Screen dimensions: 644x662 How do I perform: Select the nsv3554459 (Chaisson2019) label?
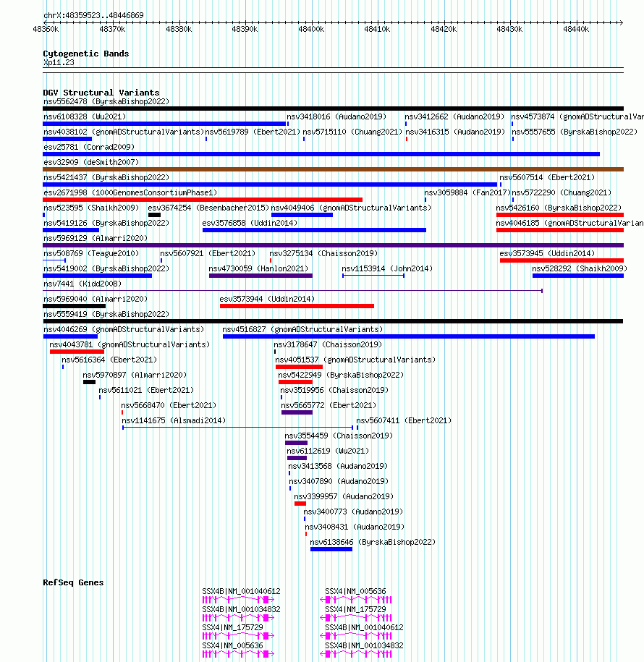(339, 436)
